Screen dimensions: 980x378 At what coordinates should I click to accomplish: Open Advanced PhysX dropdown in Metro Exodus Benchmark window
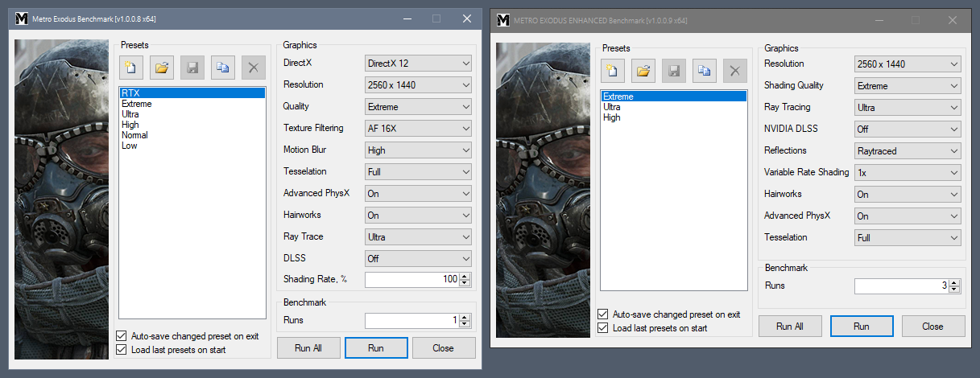(418, 193)
